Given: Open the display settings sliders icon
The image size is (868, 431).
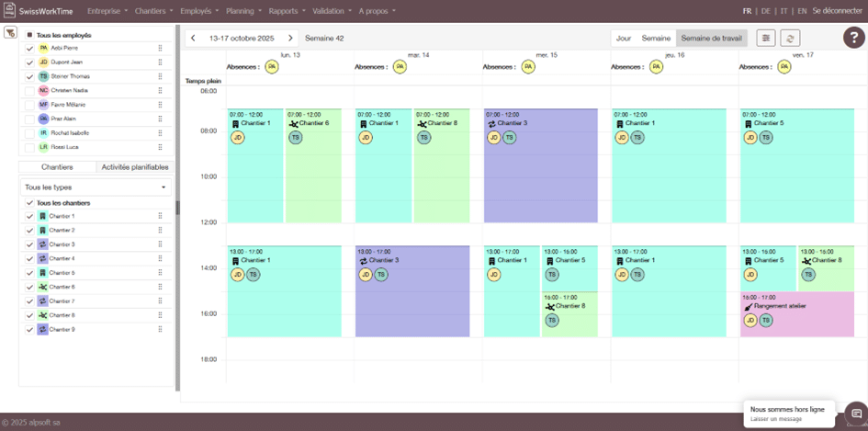Looking at the screenshot, I should (x=764, y=38).
